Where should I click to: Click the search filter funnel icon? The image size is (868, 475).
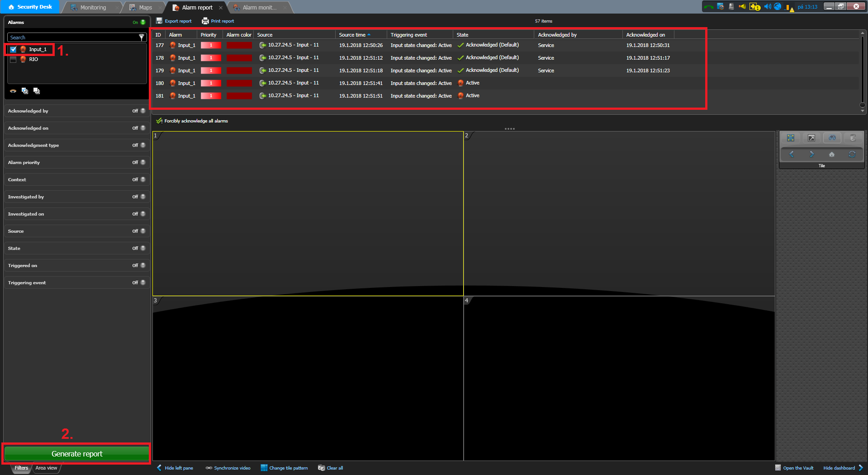click(141, 38)
